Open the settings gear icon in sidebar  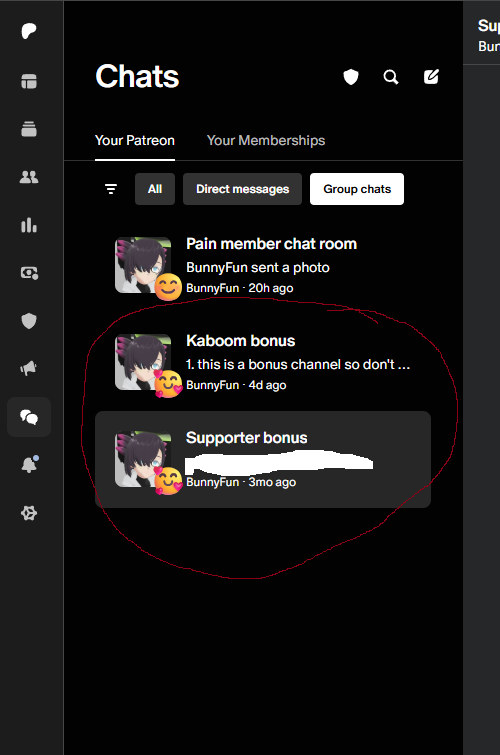[x=29, y=513]
